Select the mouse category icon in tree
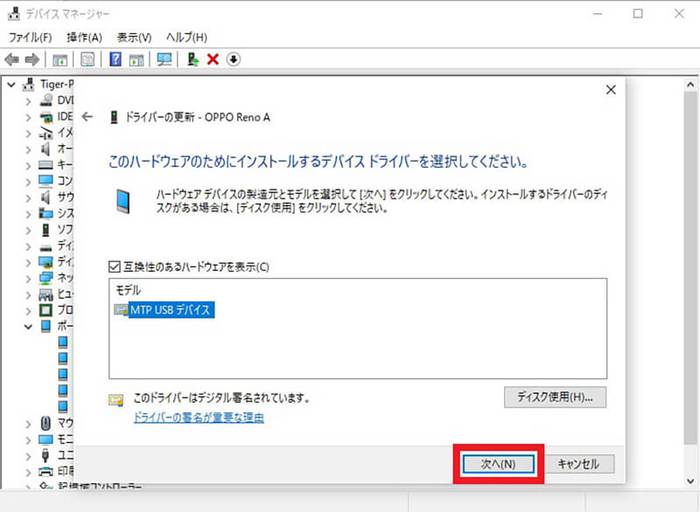 (x=46, y=423)
